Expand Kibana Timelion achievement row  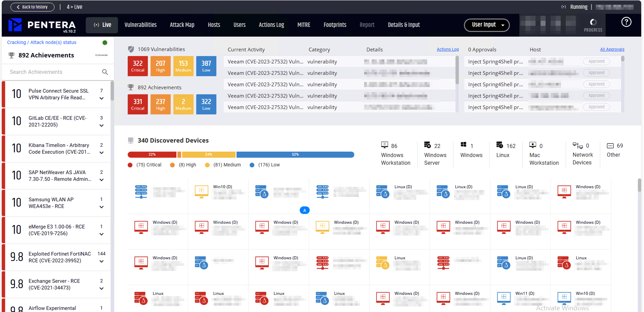(101, 153)
